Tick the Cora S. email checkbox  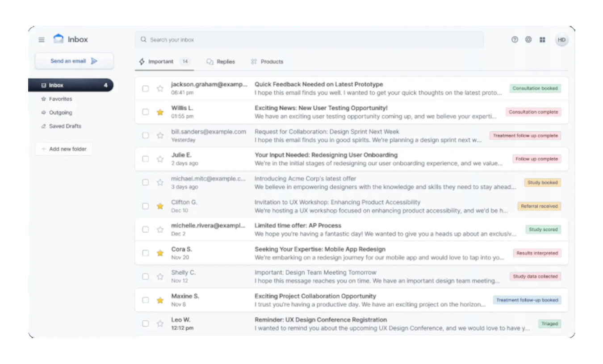(146, 253)
